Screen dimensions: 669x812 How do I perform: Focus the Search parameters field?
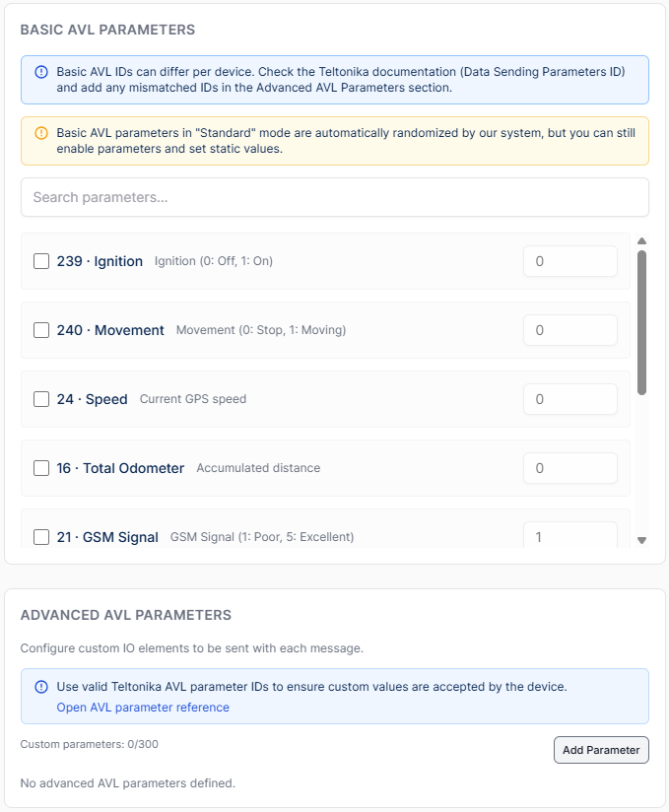click(x=335, y=197)
